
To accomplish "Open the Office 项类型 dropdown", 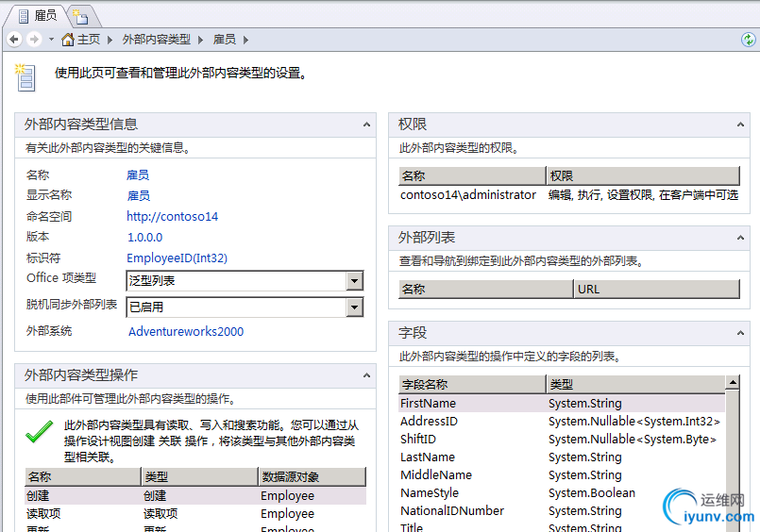I will pos(355,281).
